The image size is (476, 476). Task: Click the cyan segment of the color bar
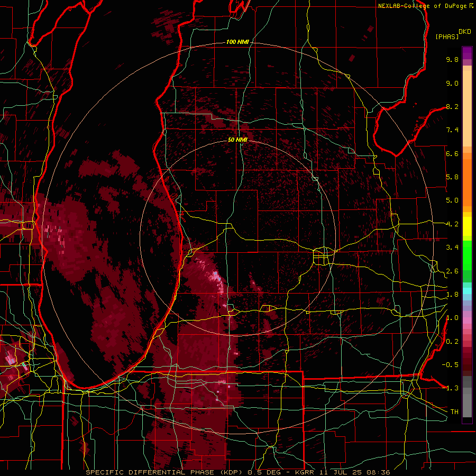(x=467, y=291)
